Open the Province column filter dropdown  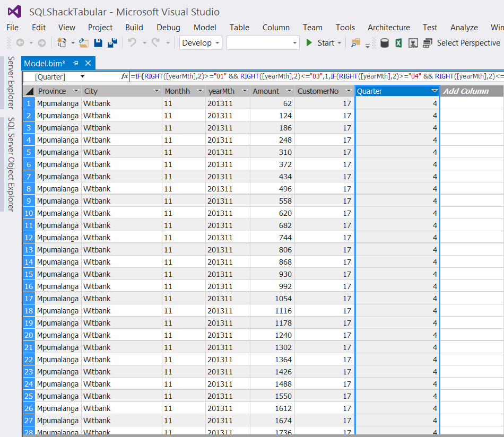76,91
